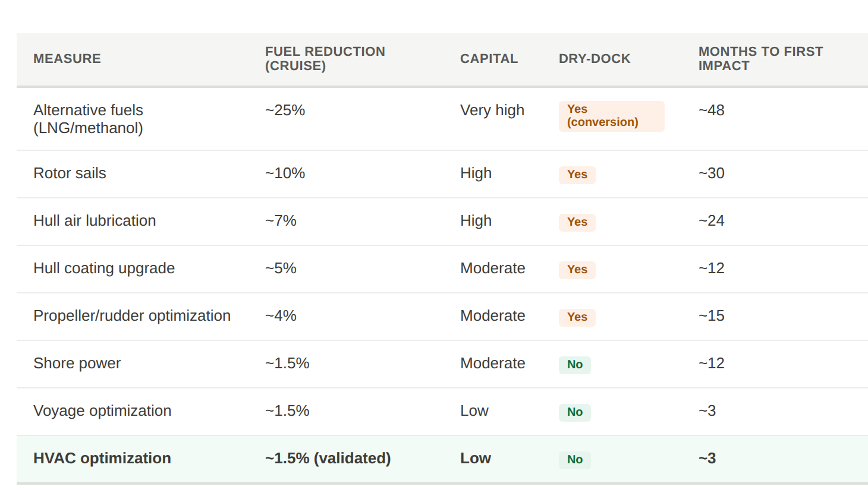868x493 pixels.
Task: Select the Shore power measure cell
Action: click(x=77, y=364)
